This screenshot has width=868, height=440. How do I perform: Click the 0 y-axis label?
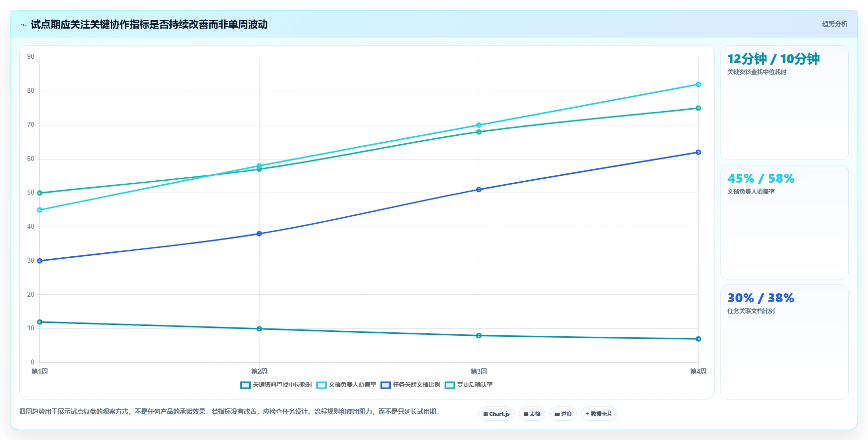coord(33,362)
